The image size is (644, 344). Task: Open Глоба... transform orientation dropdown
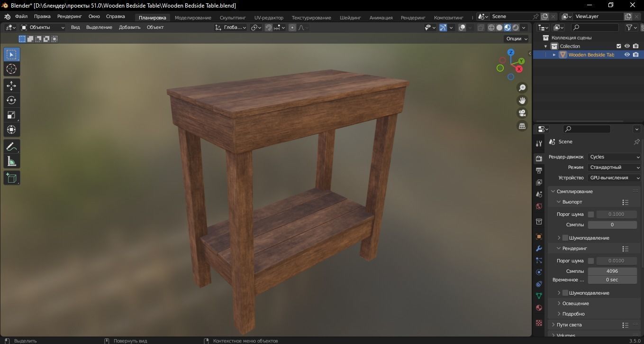pyautogui.click(x=230, y=28)
